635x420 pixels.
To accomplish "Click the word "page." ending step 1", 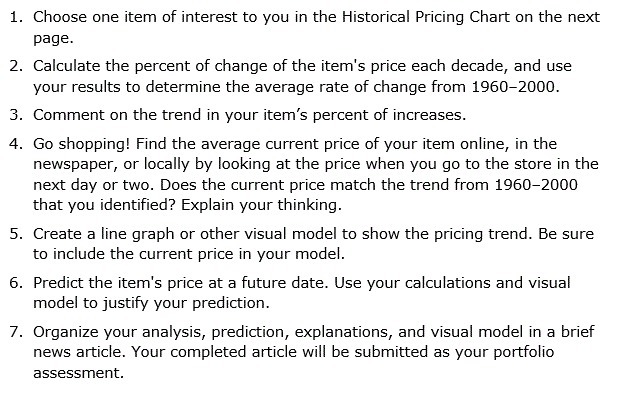I will click(x=53, y=39).
